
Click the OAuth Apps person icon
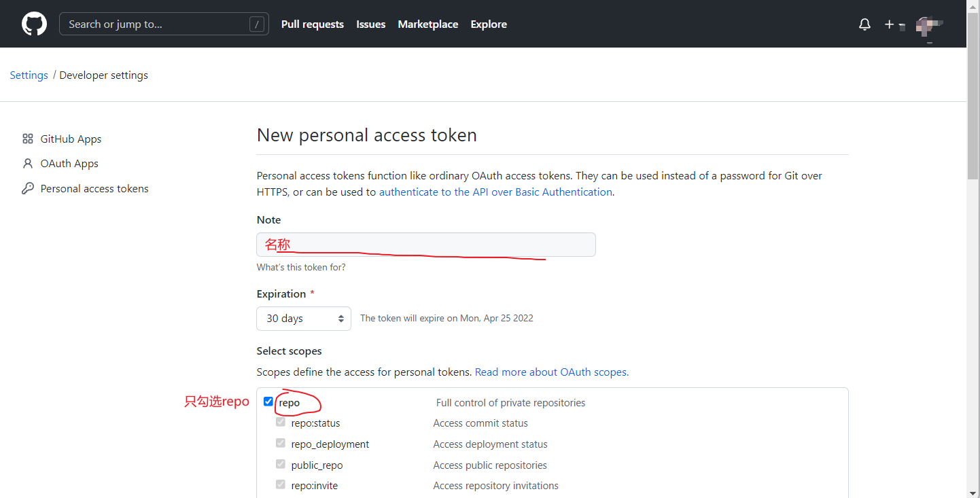[28, 164]
